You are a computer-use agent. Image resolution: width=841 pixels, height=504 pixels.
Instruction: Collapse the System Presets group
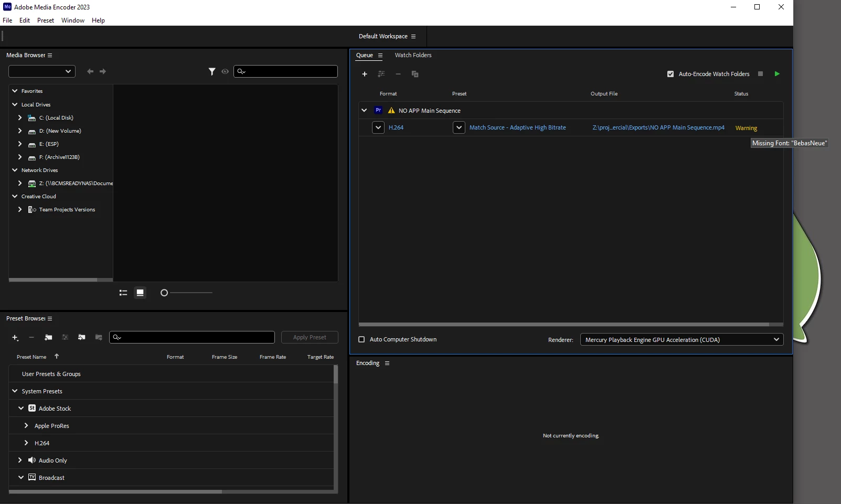[x=15, y=391]
